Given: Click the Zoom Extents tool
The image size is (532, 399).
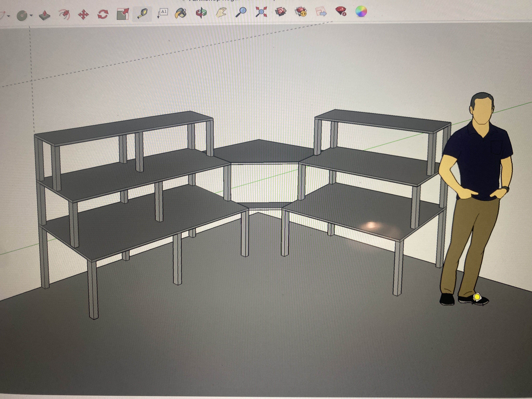Looking at the screenshot, I should 261,12.
